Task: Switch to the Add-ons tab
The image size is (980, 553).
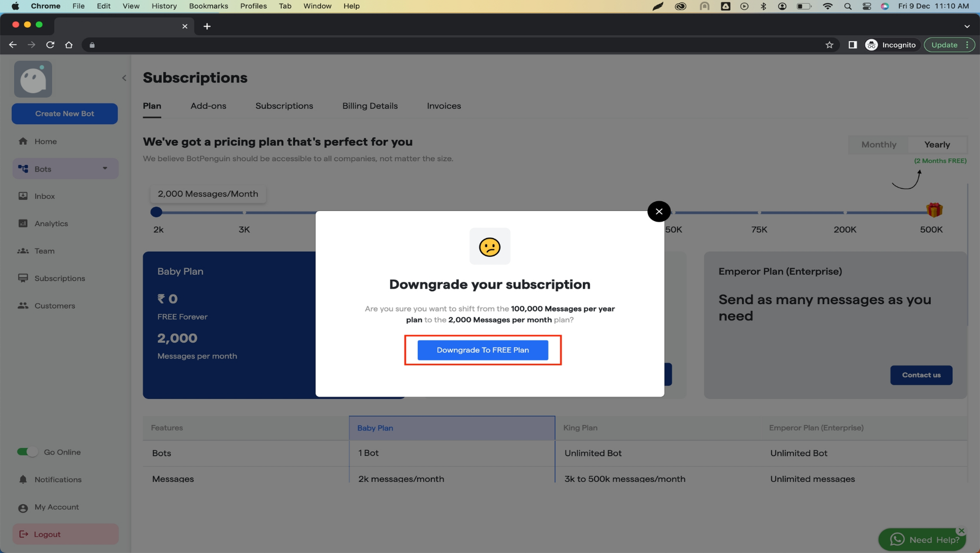Action: 208,106
